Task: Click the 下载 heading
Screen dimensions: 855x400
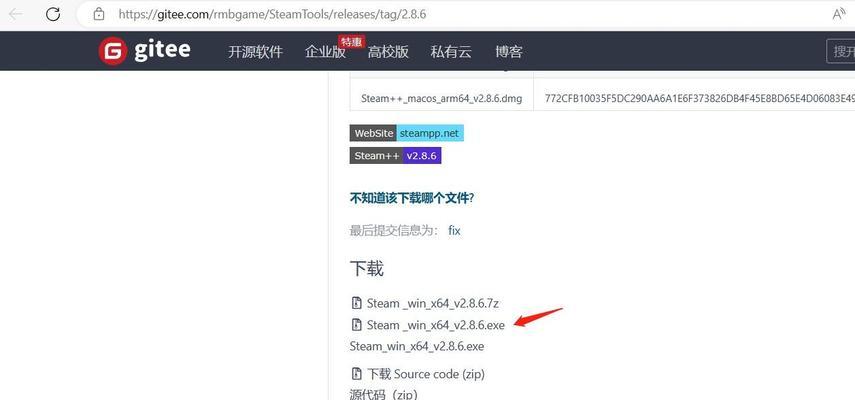Action: pos(366,269)
